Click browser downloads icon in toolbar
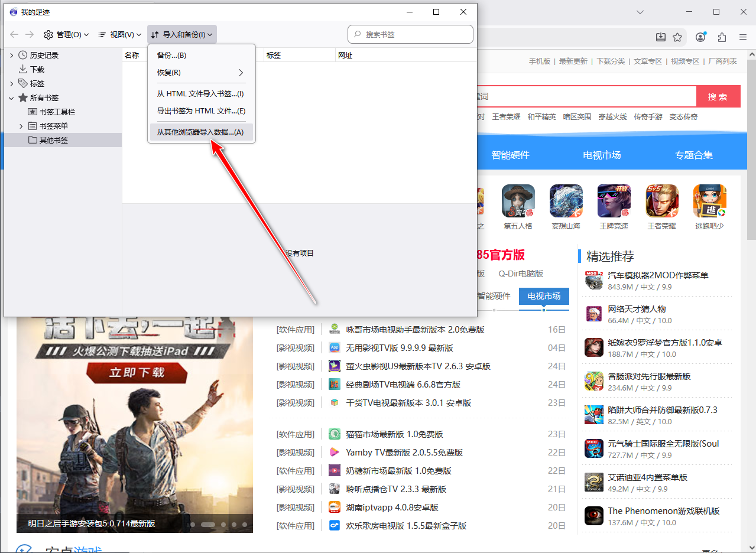756x553 pixels. click(x=660, y=37)
